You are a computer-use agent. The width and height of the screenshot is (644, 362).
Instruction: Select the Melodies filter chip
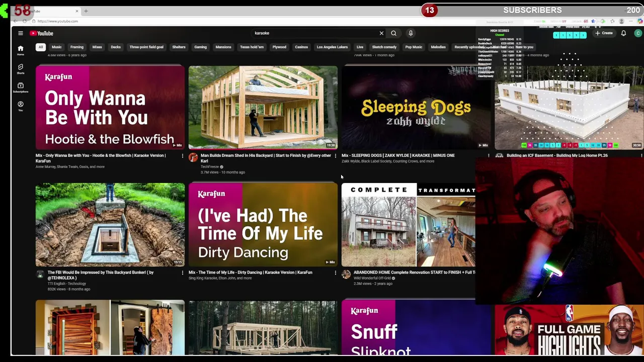(438, 47)
